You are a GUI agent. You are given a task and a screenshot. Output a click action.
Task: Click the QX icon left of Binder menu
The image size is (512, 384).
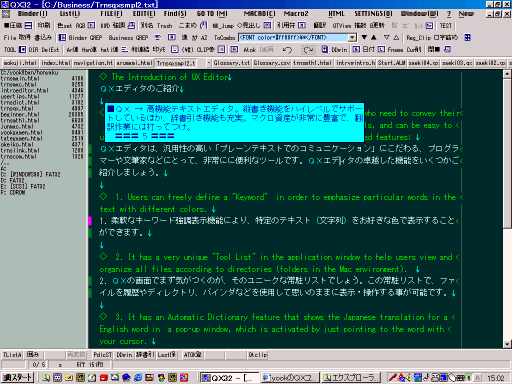(6, 14)
